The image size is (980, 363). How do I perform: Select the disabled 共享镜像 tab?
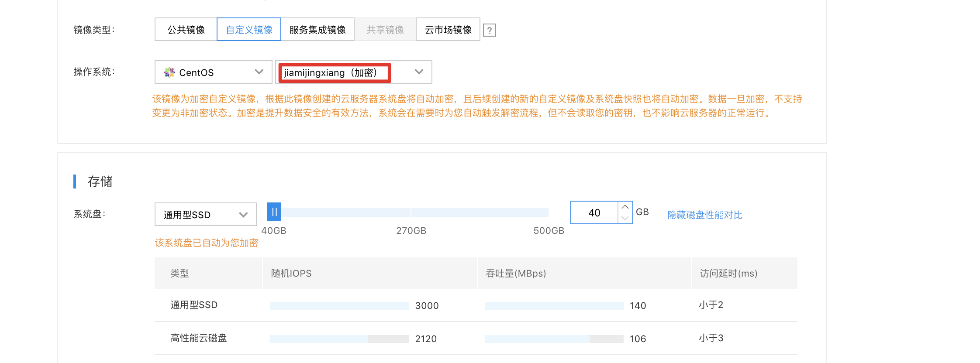(x=385, y=30)
